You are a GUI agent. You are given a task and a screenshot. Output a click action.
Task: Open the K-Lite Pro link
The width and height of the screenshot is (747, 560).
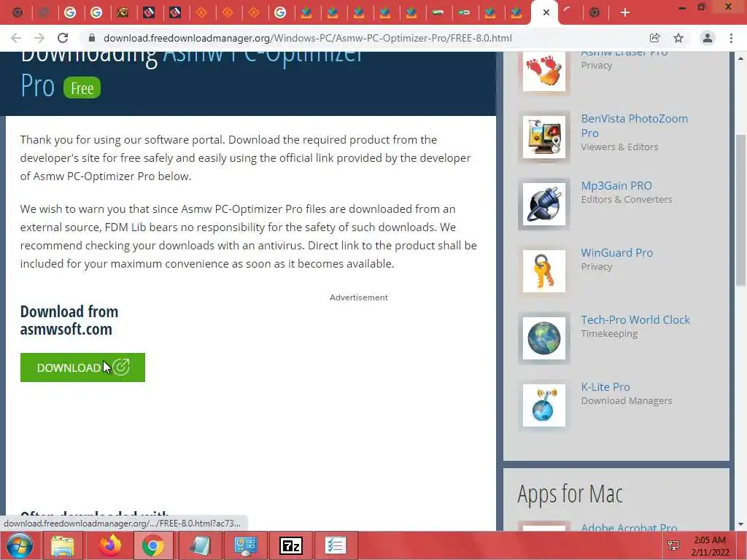click(x=605, y=386)
